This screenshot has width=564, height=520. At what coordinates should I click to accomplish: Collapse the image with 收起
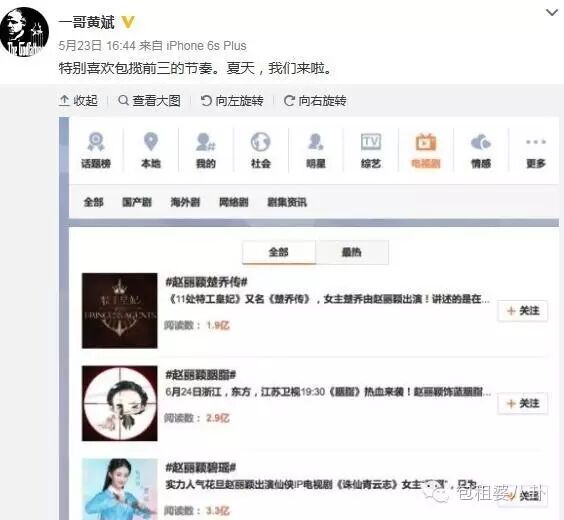[78, 101]
